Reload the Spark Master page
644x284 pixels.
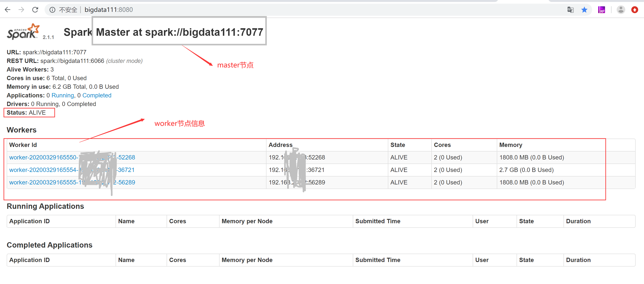35,10
